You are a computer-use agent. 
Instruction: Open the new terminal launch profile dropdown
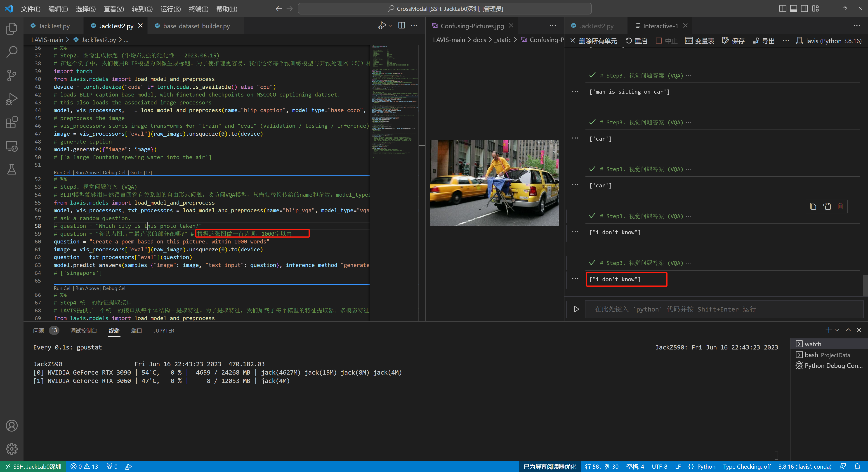point(837,330)
